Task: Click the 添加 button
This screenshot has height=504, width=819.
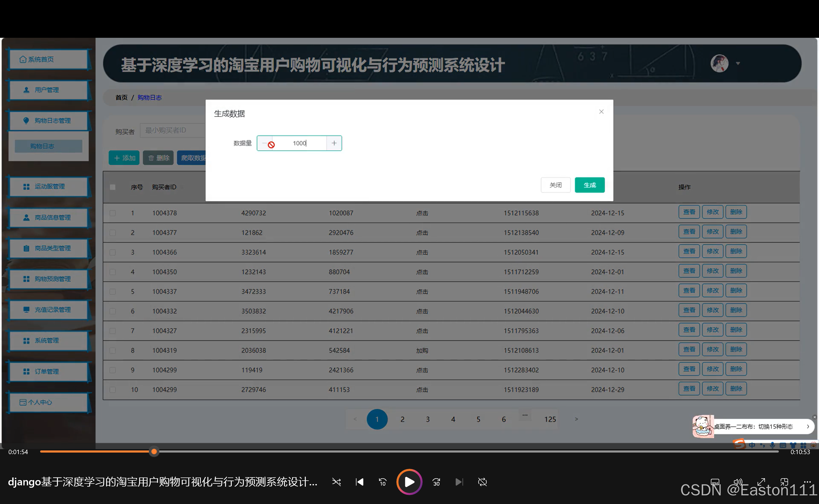Action: click(x=124, y=158)
